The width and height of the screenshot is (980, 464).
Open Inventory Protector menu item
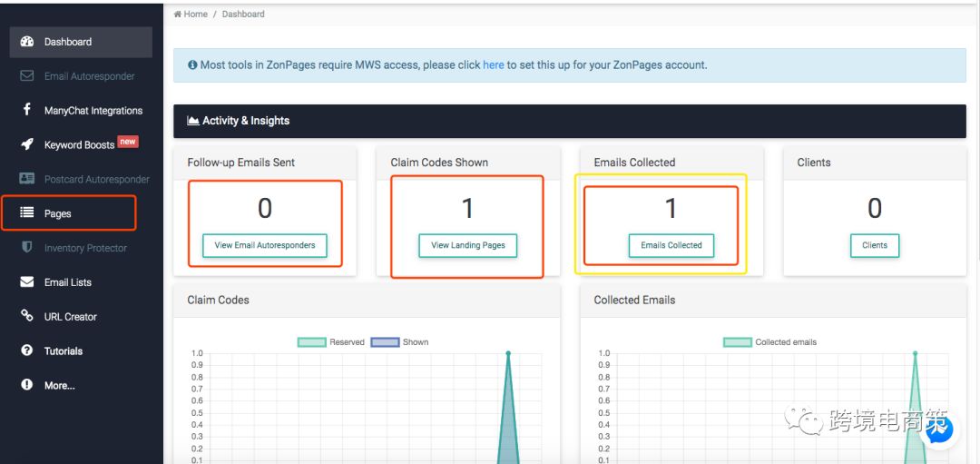85,248
